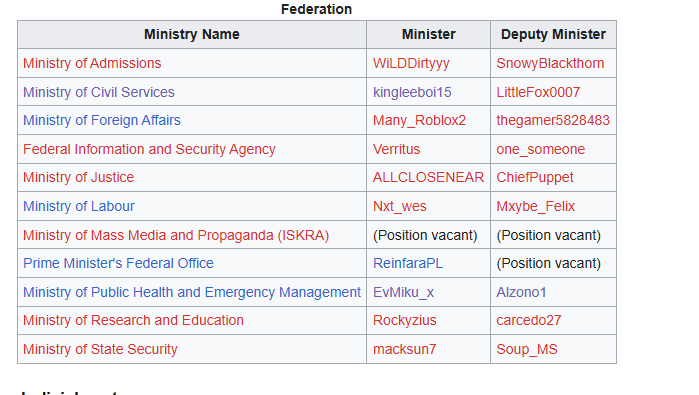
Task: Open the thegamer5828483 deputy link
Action: tap(553, 120)
